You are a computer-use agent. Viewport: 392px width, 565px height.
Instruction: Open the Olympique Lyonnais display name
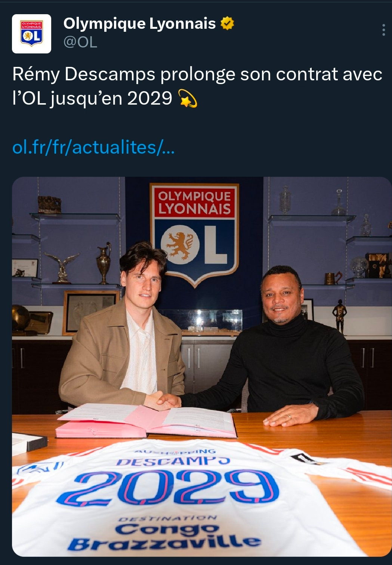[x=139, y=24]
